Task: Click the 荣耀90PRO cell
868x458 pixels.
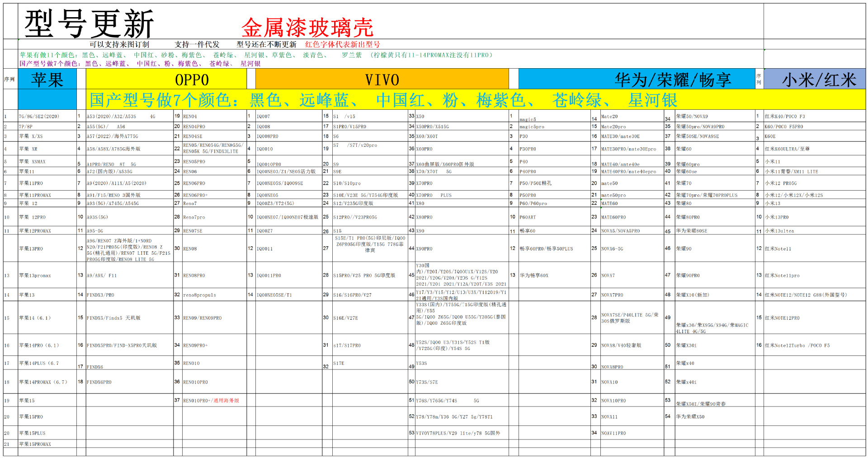Action: tap(715, 275)
